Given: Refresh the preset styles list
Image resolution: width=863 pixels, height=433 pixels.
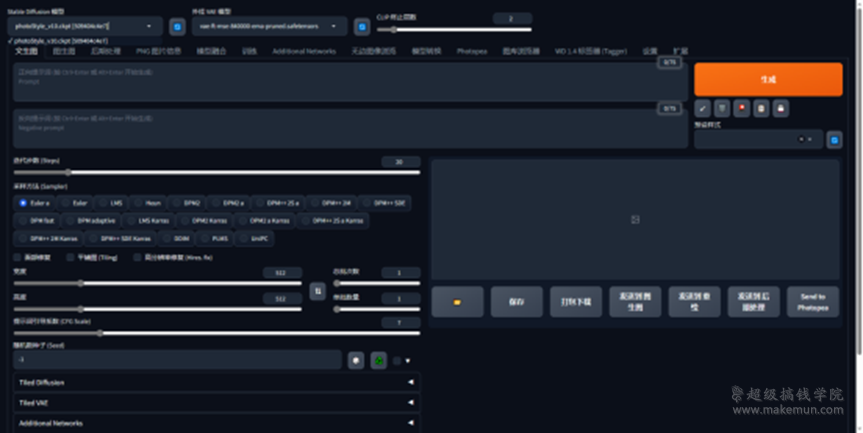Looking at the screenshot, I should (833, 139).
